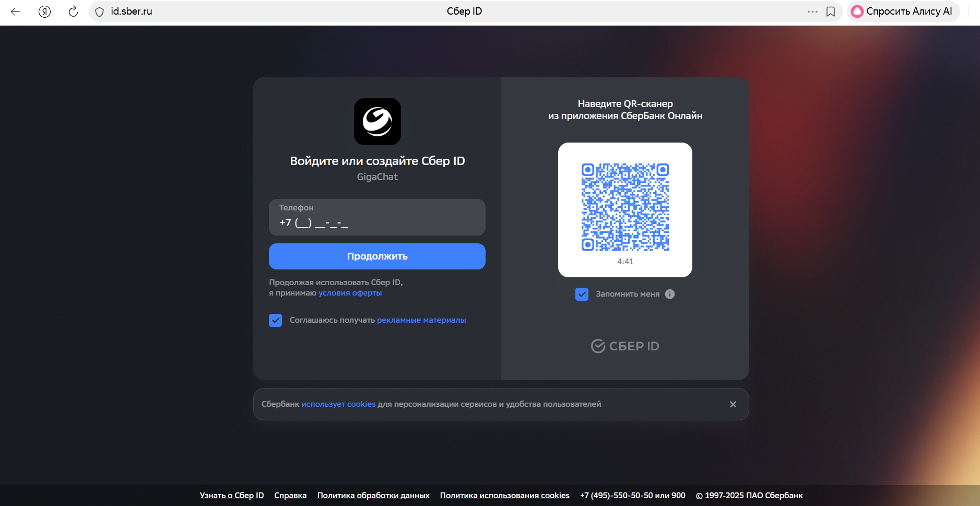Click the Телефон input field
The image size is (980, 506).
coord(377,217)
